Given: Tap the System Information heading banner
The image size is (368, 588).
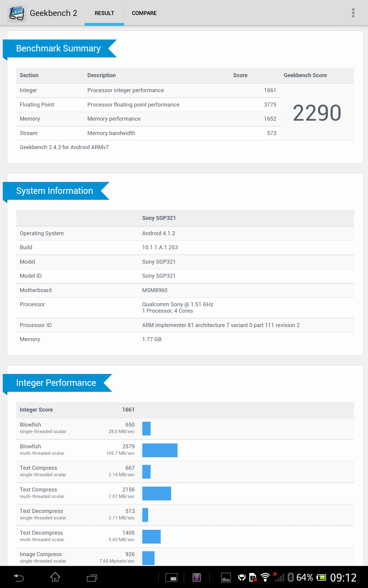Looking at the screenshot, I should 55,191.
